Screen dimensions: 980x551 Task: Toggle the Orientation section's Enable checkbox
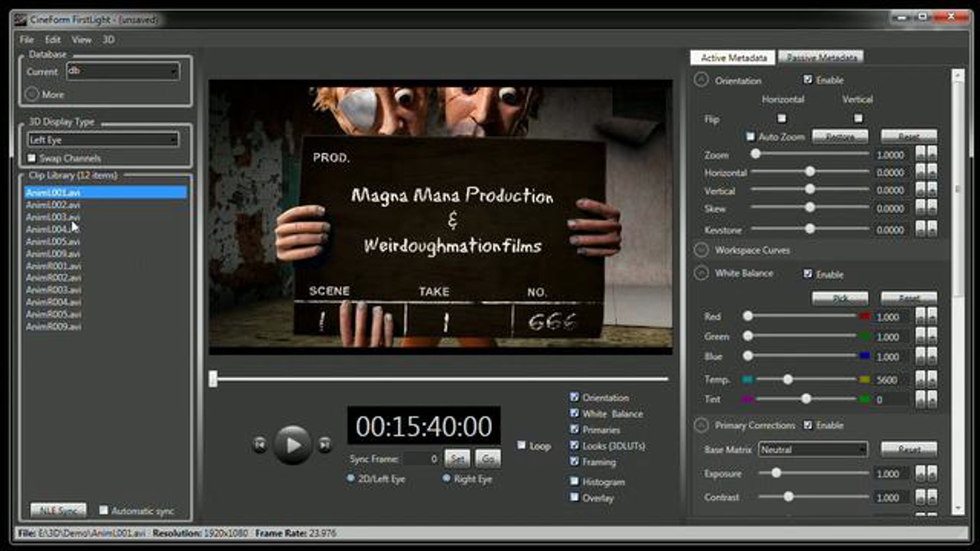(x=808, y=79)
